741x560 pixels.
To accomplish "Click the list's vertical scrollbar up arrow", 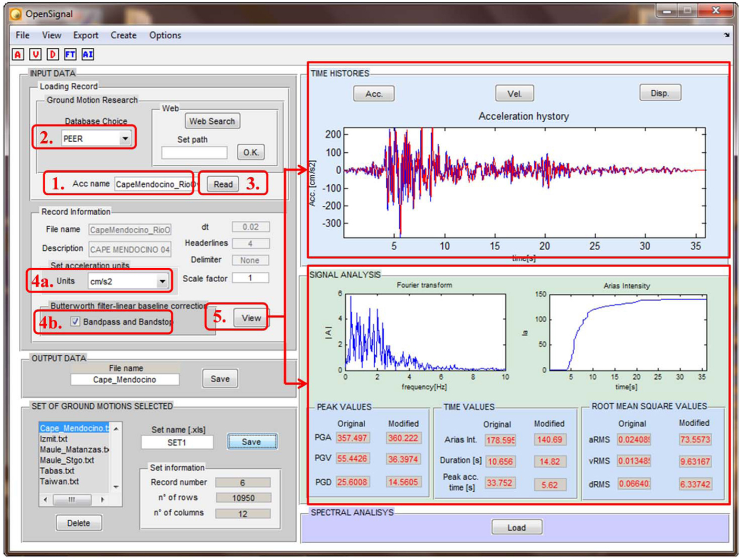I will (x=116, y=429).
